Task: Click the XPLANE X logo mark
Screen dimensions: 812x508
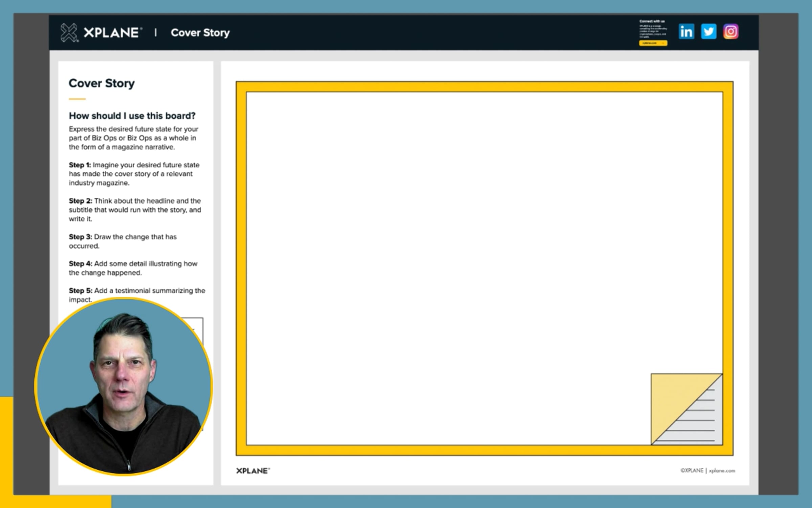Action: click(69, 33)
